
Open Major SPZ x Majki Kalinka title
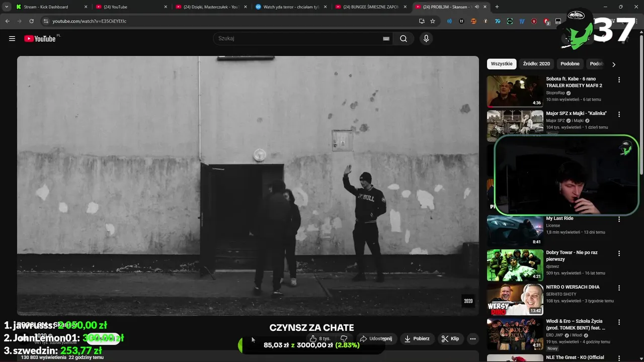pyautogui.click(x=576, y=114)
